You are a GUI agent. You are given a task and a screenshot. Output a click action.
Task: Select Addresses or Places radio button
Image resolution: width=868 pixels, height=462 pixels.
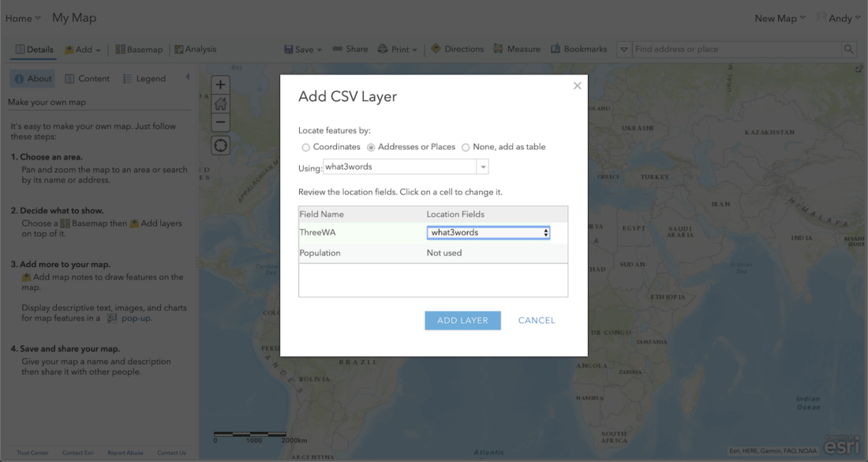(x=371, y=148)
